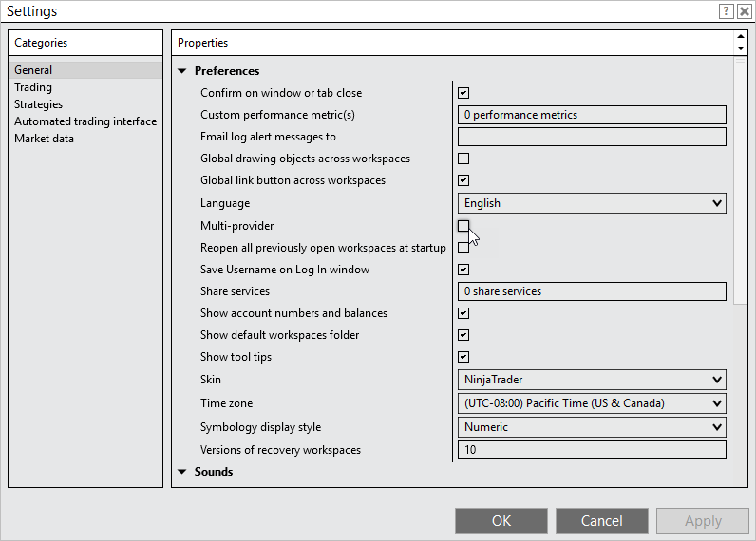Click the help question mark icon
The height and width of the screenshot is (541, 756).
(x=727, y=11)
